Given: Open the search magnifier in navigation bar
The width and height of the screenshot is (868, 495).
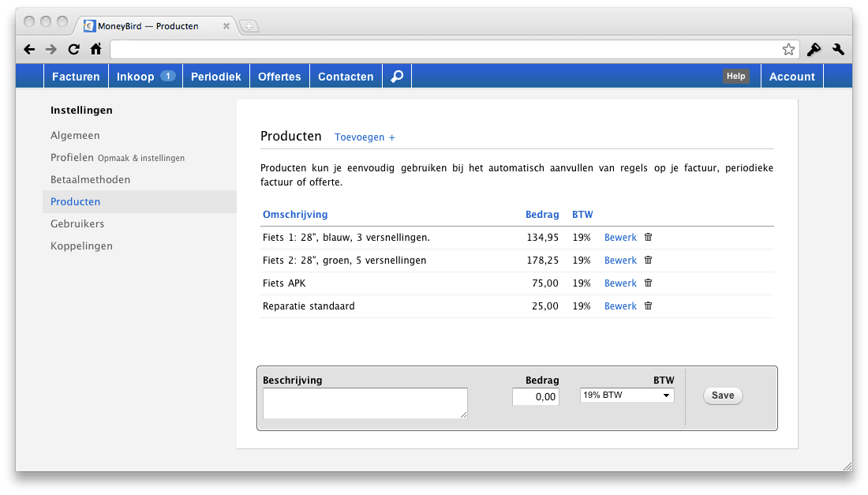Looking at the screenshot, I should 397,77.
